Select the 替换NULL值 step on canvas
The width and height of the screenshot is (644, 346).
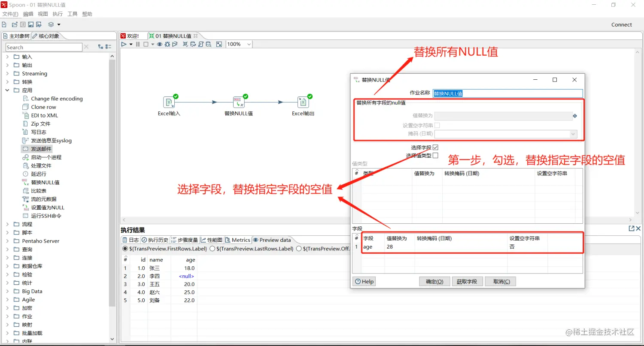[x=239, y=102]
